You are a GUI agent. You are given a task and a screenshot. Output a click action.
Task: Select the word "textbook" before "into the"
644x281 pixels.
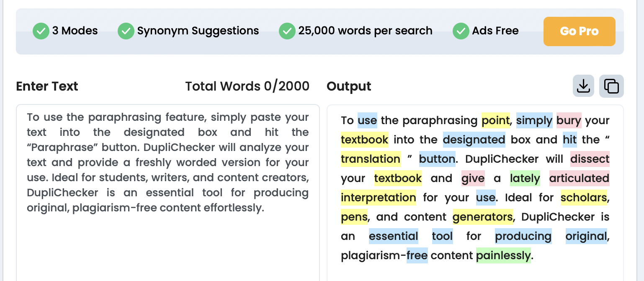[x=365, y=140]
